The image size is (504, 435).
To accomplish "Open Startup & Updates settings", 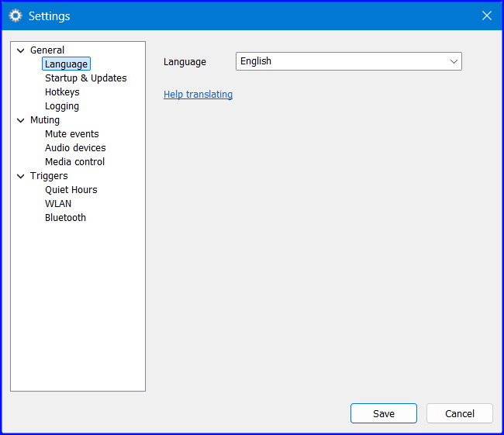I will pyautogui.click(x=86, y=78).
